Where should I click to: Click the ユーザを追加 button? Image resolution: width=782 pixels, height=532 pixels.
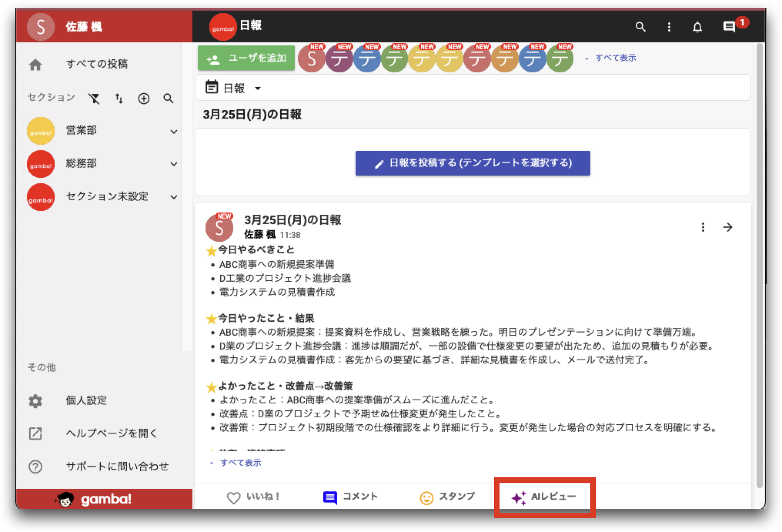246,58
